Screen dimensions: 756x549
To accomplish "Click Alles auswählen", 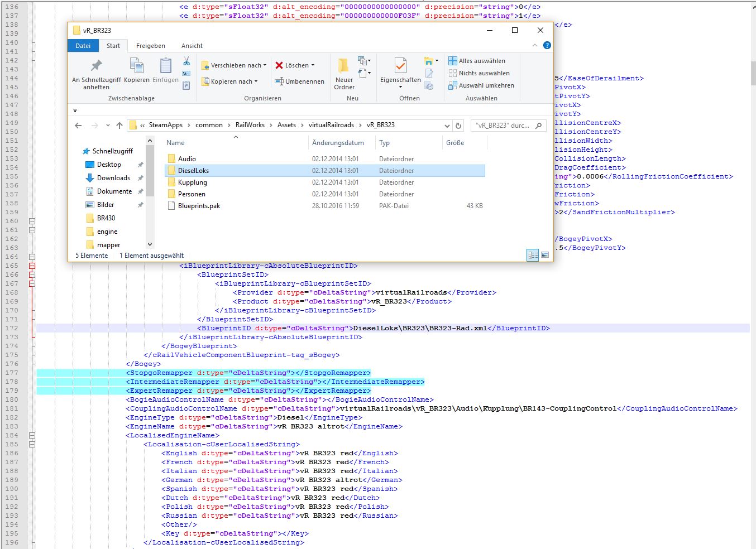I will pos(481,61).
